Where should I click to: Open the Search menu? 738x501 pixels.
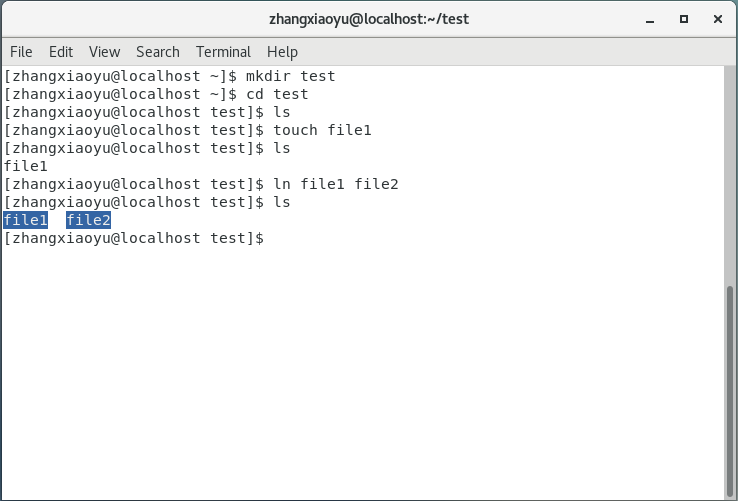pos(158,52)
